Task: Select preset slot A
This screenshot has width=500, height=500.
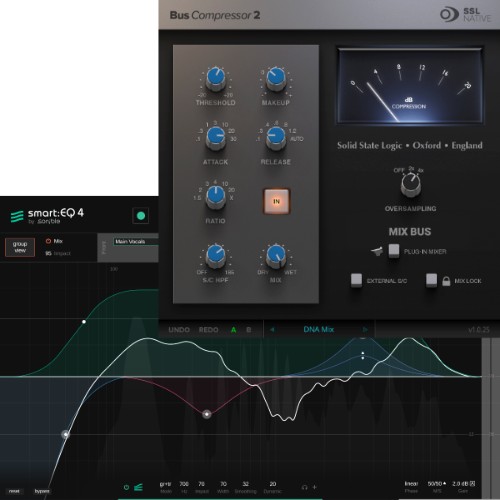Action: [234, 330]
